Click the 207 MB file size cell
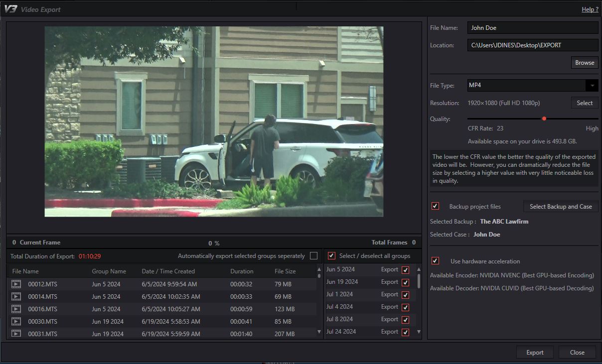 (285, 334)
